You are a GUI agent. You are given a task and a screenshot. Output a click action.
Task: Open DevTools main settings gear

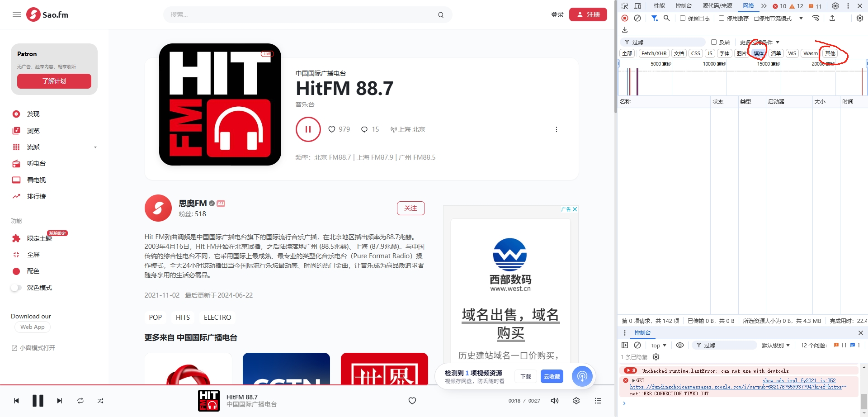pos(835,6)
